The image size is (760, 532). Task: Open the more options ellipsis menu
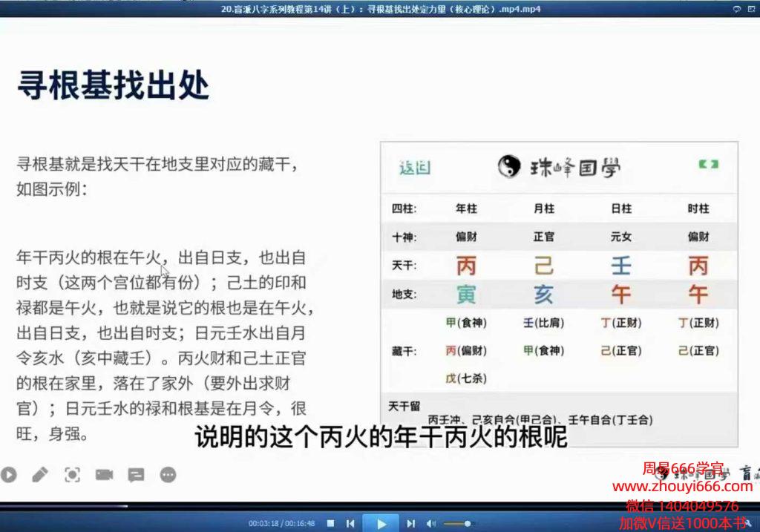168,474
